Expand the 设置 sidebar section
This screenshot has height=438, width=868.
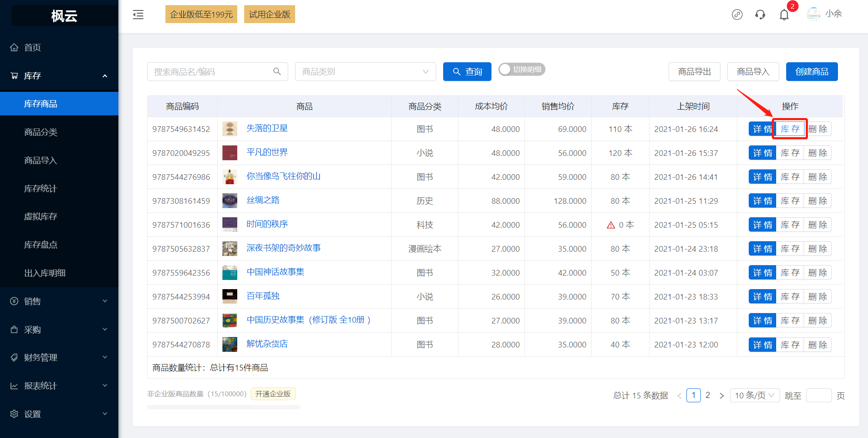point(59,414)
